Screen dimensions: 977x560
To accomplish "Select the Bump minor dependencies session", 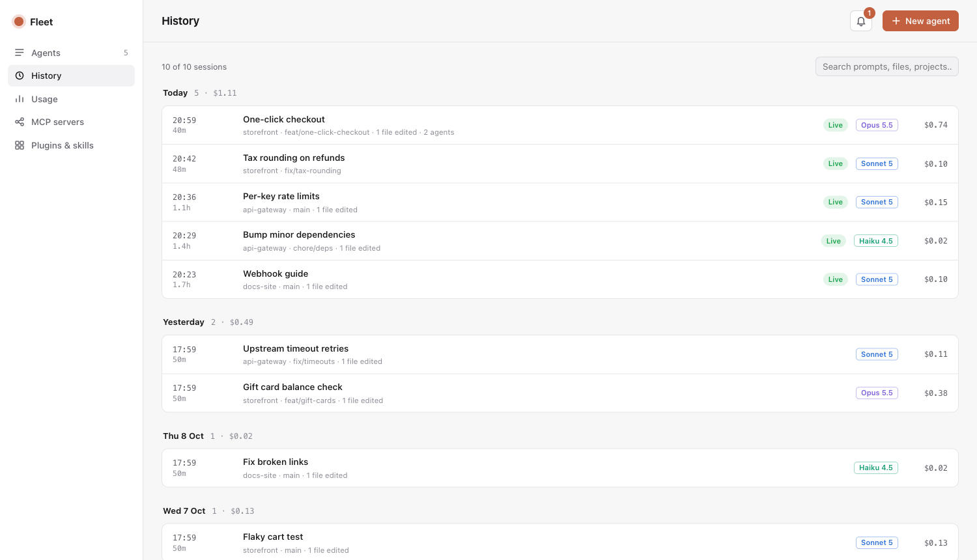I will (x=560, y=241).
